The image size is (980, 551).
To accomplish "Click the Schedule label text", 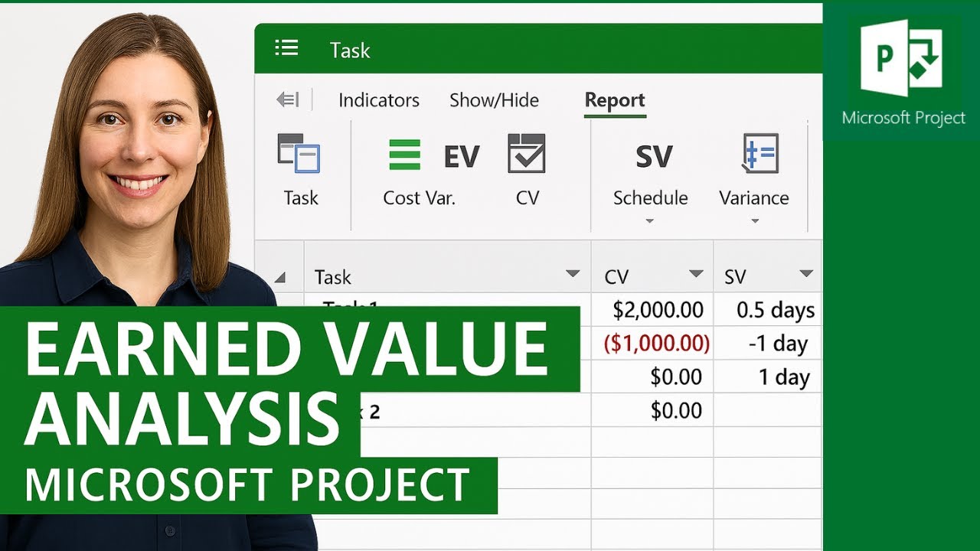I will (x=650, y=198).
